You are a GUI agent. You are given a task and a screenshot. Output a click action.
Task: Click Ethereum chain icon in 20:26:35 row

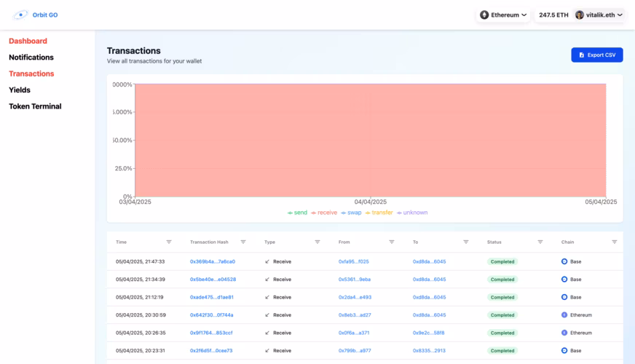pos(564,333)
